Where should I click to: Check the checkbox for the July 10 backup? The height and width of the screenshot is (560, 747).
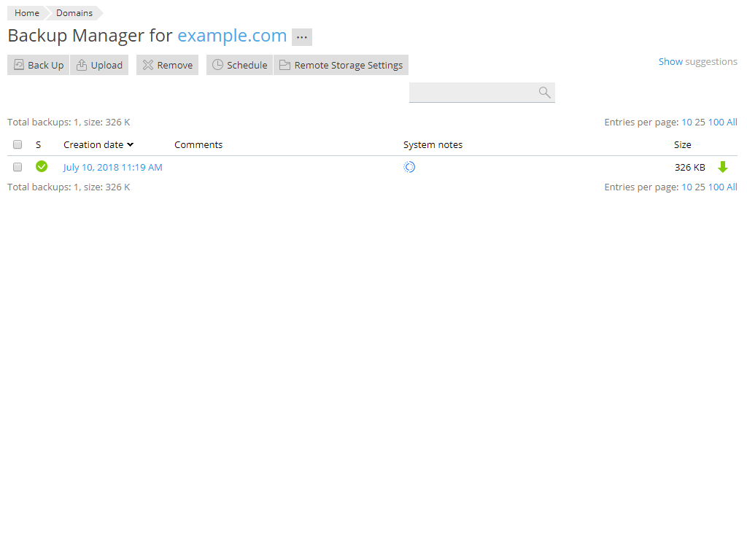[x=17, y=167]
